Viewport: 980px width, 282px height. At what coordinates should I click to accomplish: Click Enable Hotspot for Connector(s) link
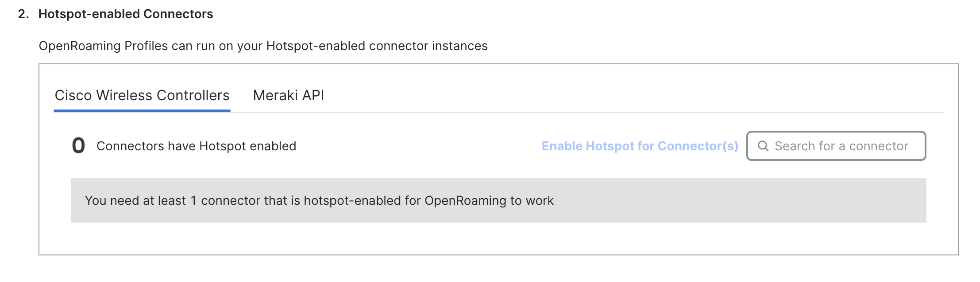(640, 146)
